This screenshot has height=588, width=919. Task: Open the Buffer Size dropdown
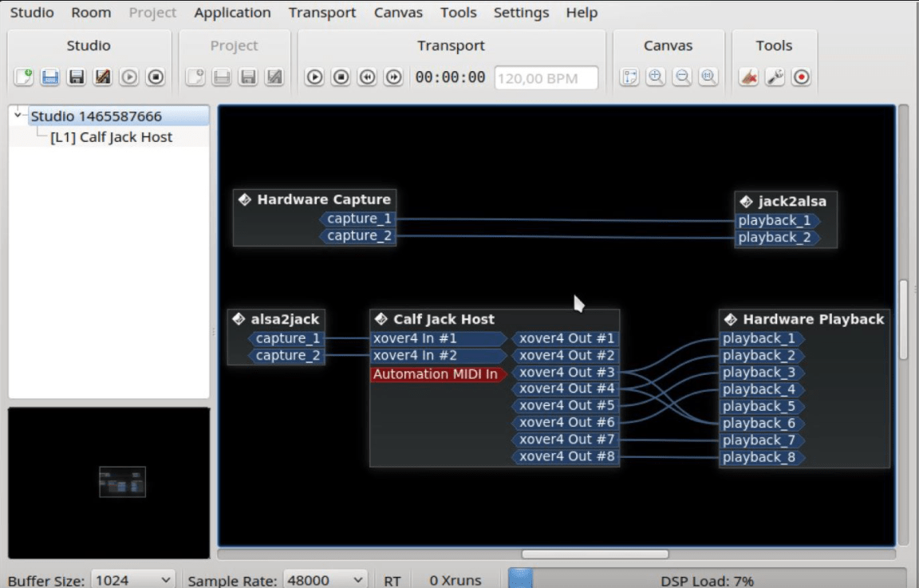tap(133, 580)
